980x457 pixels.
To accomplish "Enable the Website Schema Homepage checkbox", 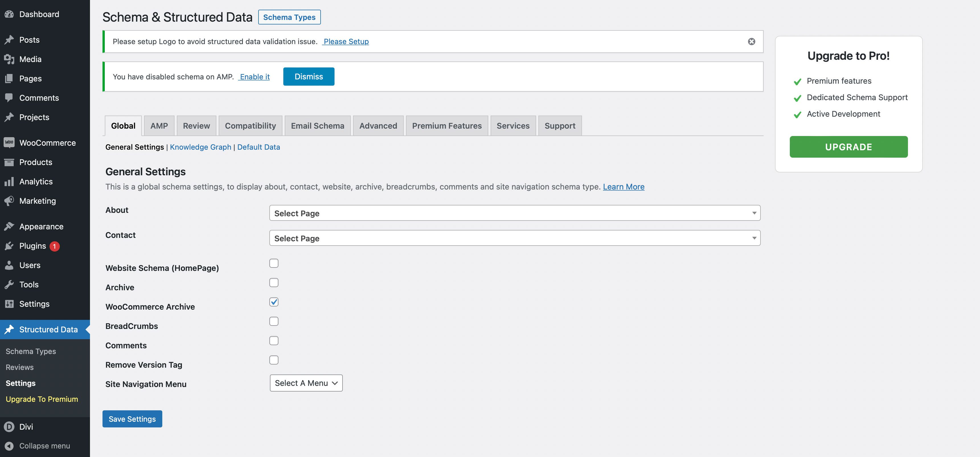I will [x=273, y=263].
